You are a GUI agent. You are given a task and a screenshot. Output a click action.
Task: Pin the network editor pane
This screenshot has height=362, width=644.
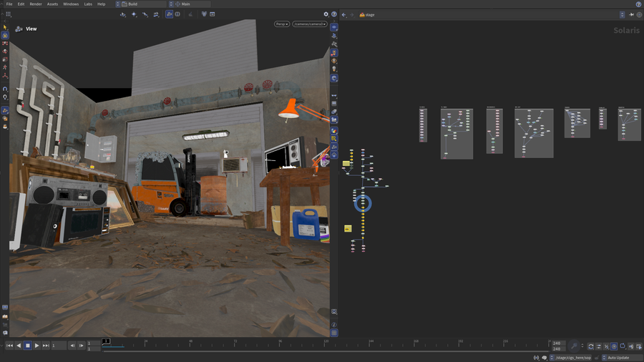click(x=631, y=15)
